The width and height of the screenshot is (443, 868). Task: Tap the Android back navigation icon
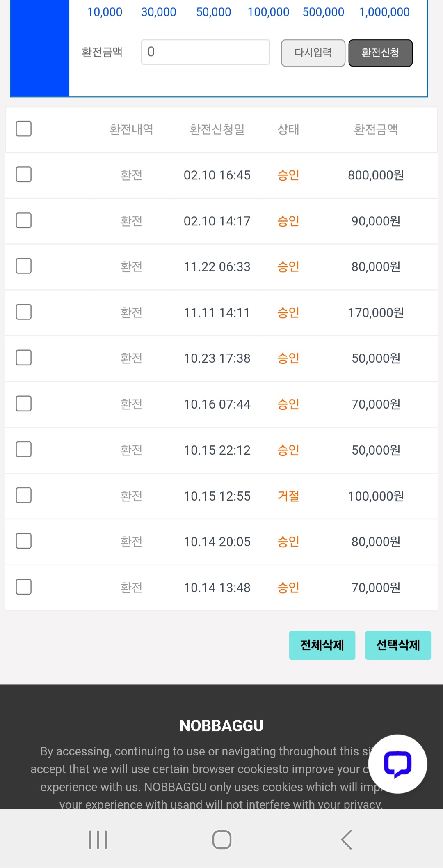pyautogui.click(x=347, y=840)
